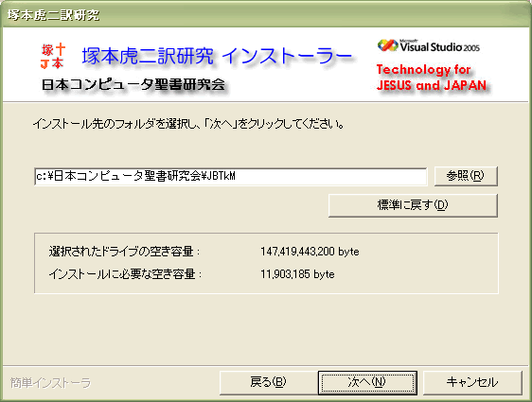The height and width of the screenshot is (402, 532).
Task: Cancel installation with the キャンセル button
Action: coord(472,382)
